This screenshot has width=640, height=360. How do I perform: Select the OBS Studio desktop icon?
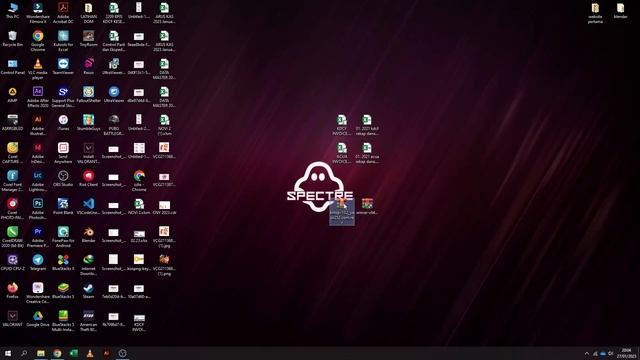[x=63, y=178]
